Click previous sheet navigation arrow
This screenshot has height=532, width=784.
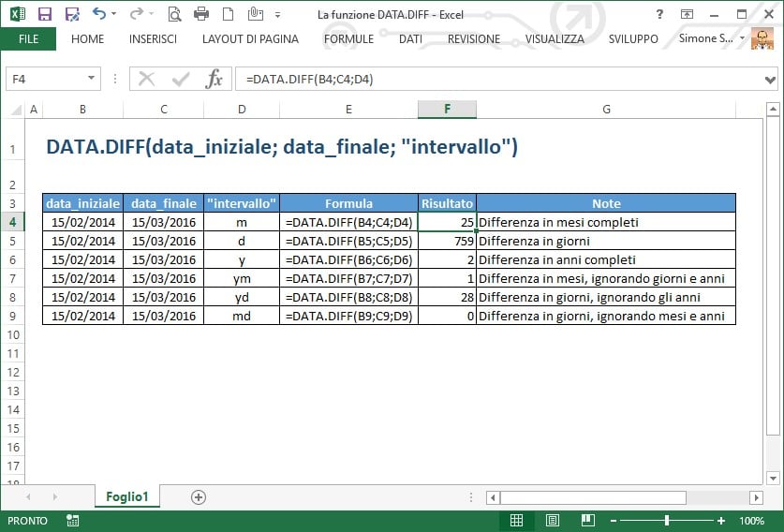coord(28,497)
